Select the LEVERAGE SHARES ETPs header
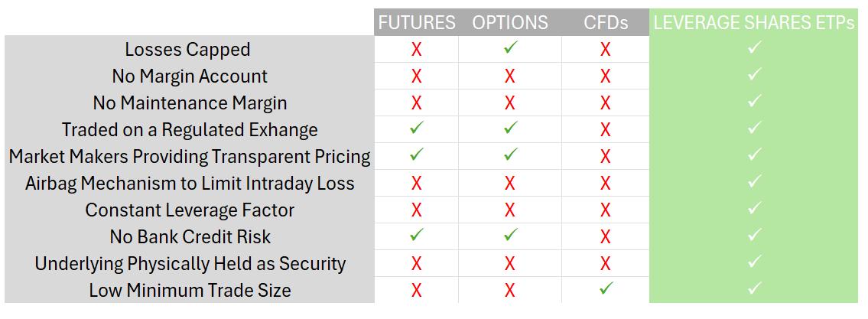 (753, 22)
